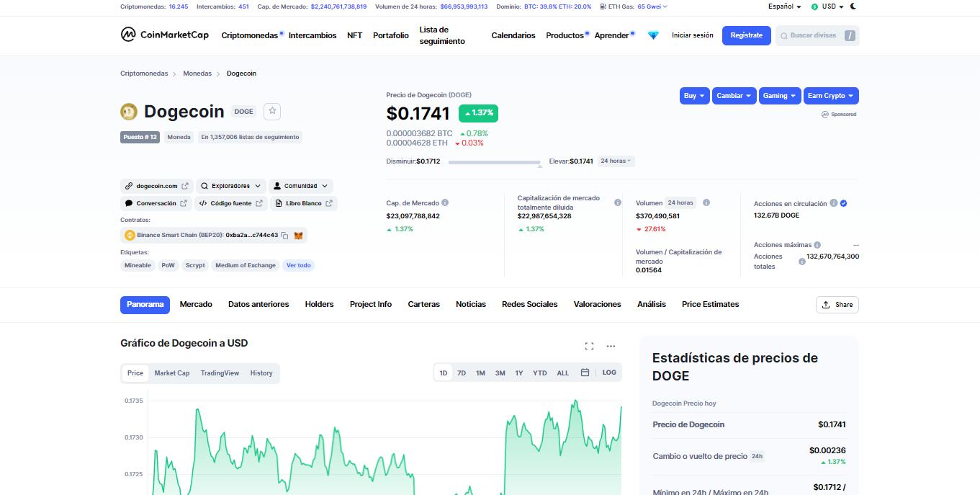The height and width of the screenshot is (495, 980).
Task: Open Intercambios nav menu
Action: pyautogui.click(x=313, y=35)
